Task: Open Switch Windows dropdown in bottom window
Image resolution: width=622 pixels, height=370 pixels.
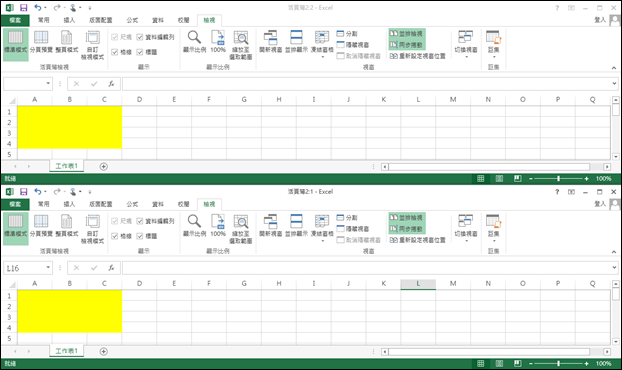Action: [466, 241]
